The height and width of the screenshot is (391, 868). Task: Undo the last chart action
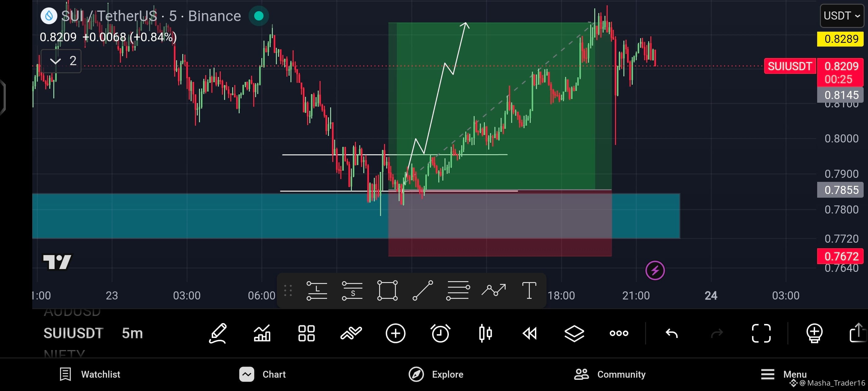[x=671, y=333]
